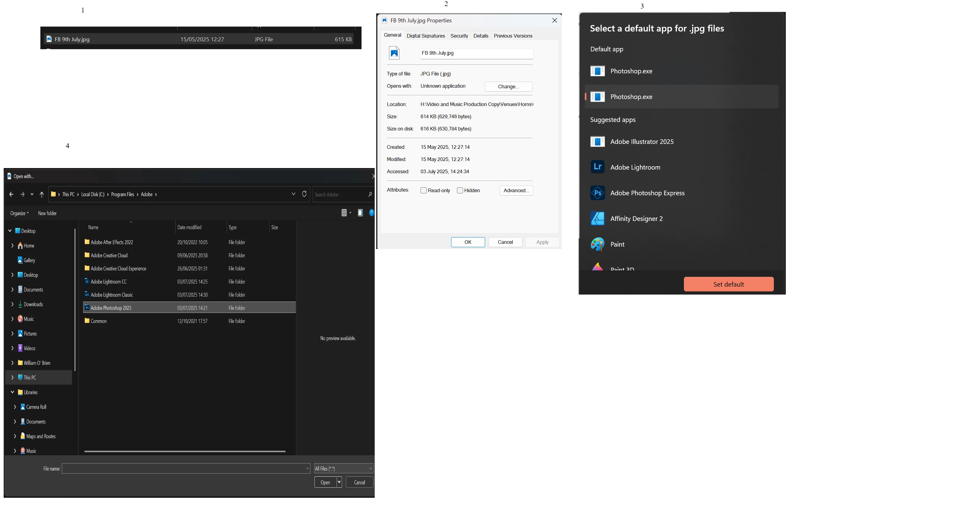This screenshot has width=980, height=506.
Task: Click the Change... button
Action: pos(508,87)
